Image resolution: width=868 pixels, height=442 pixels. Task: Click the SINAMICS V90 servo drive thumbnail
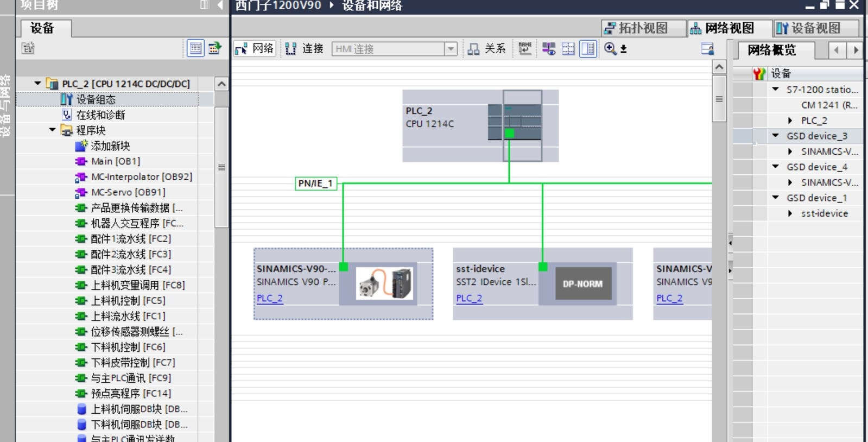(385, 283)
